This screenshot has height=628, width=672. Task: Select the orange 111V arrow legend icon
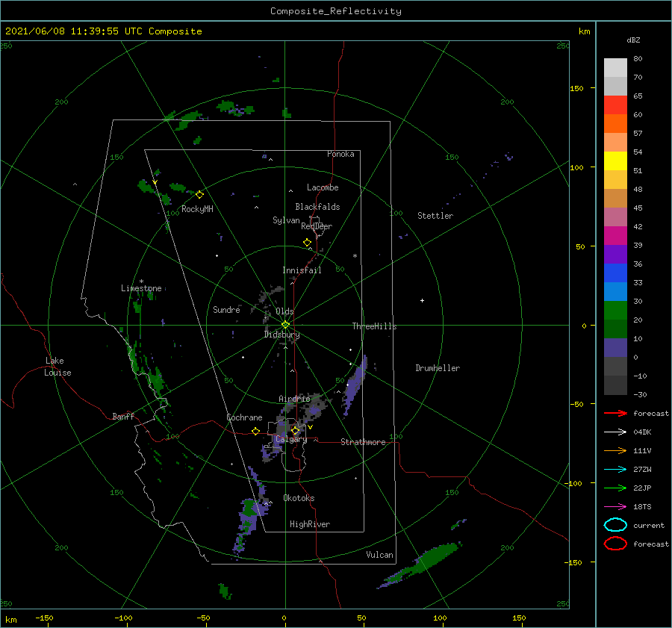[x=615, y=450]
